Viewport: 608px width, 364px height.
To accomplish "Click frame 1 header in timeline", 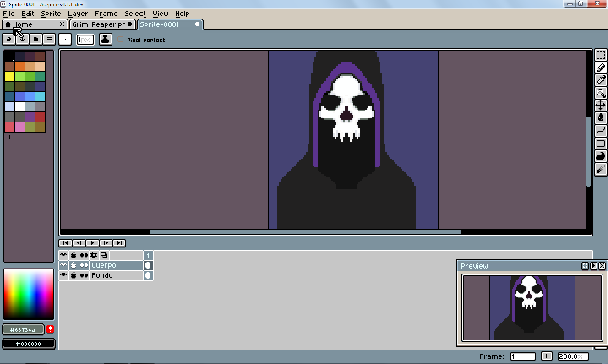I will click(x=148, y=255).
